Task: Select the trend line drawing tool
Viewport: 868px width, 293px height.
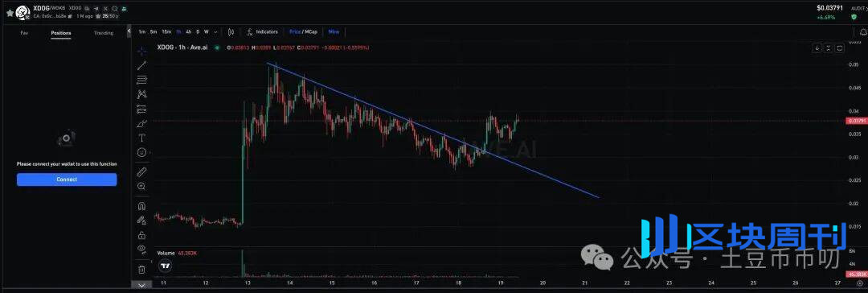Action: coord(141,65)
